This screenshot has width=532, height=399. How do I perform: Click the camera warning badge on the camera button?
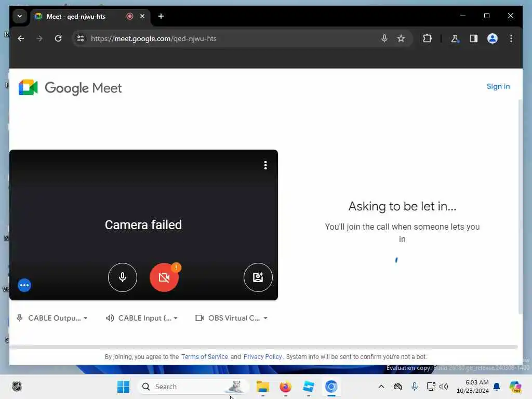176,268
